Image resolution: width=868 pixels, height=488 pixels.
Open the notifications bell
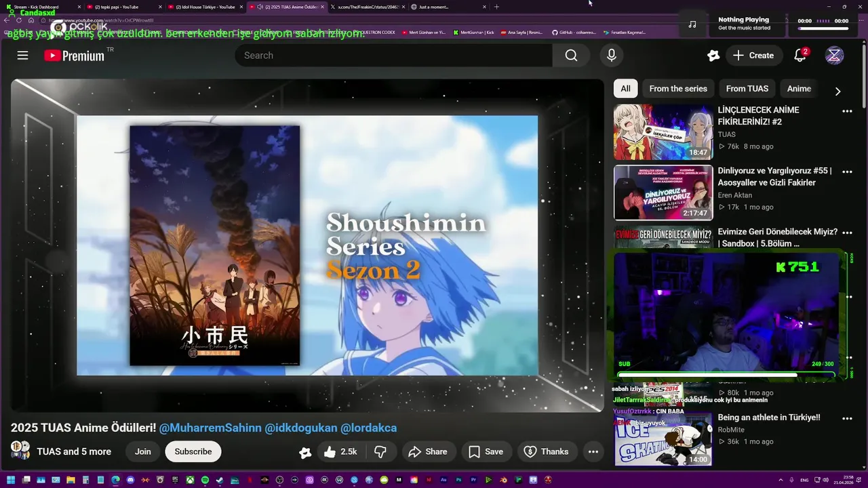click(800, 56)
